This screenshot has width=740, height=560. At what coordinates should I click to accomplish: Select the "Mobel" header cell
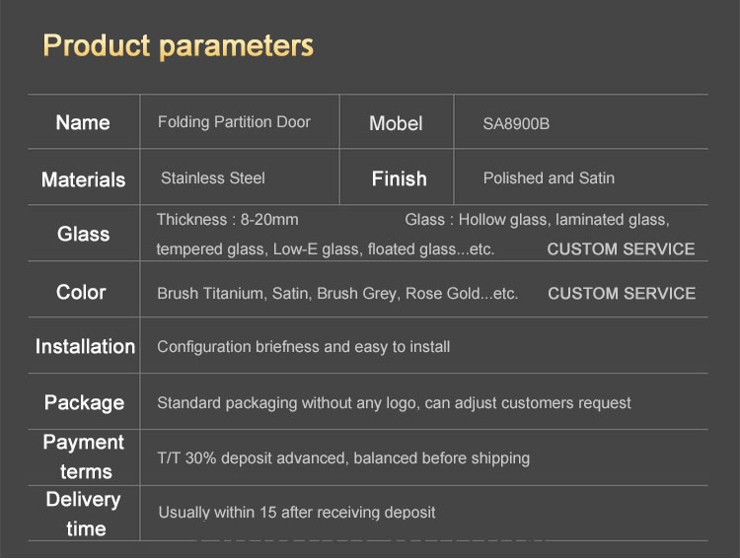point(396,123)
